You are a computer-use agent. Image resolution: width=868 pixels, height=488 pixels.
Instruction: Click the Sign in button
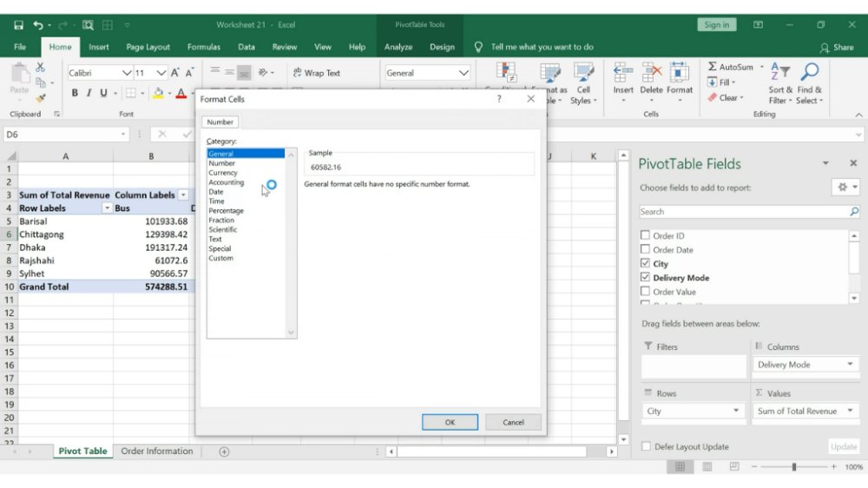(716, 25)
